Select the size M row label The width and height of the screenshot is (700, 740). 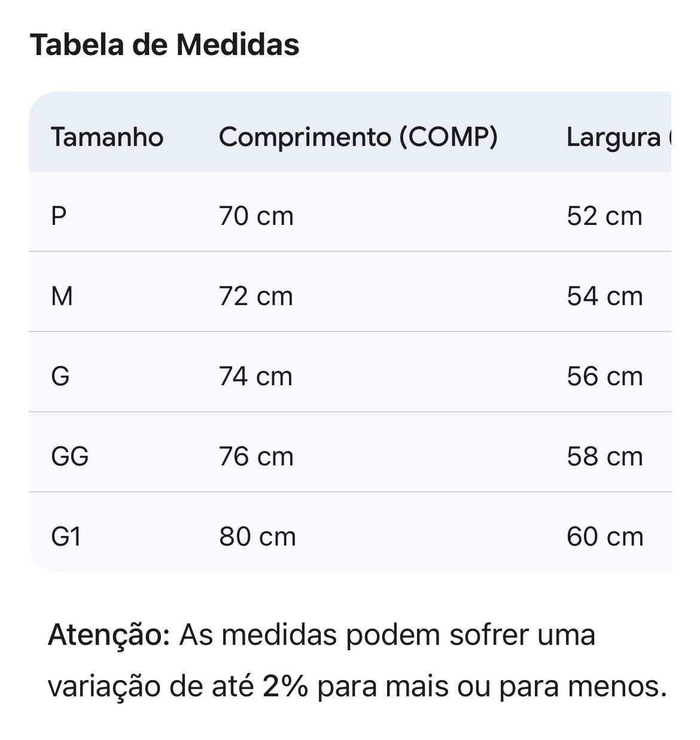tap(62, 296)
